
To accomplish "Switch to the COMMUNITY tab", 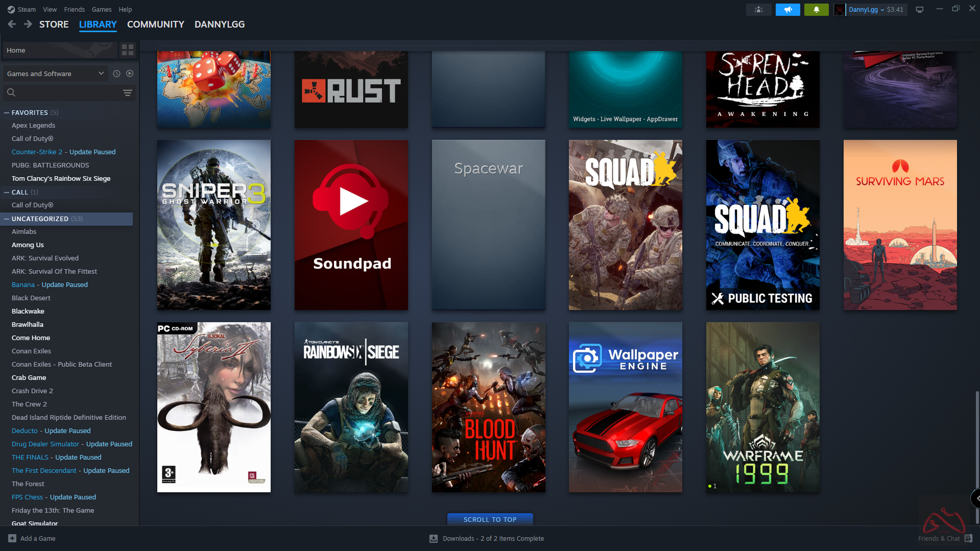I will pyautogui.click(x=155, y=24).
